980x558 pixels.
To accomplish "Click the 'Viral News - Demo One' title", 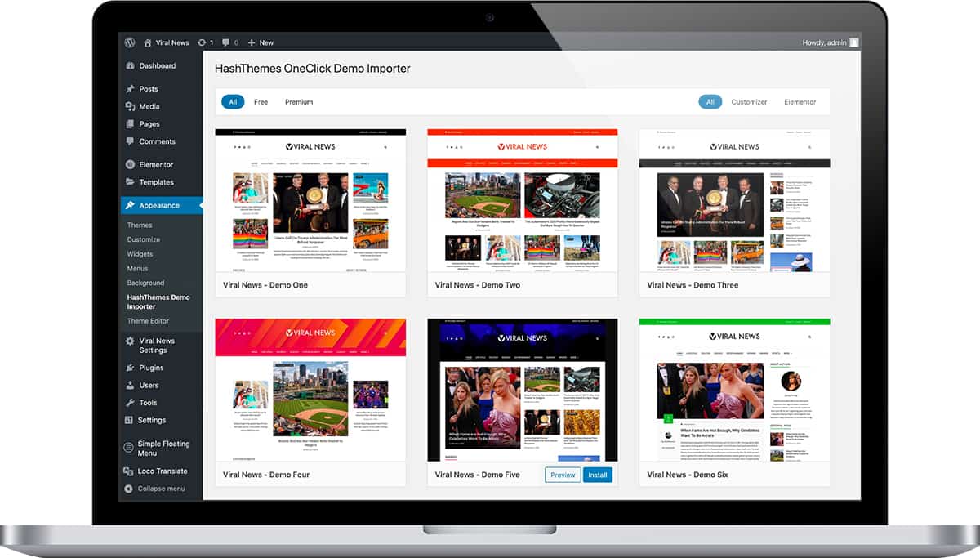I will [265, 285].
